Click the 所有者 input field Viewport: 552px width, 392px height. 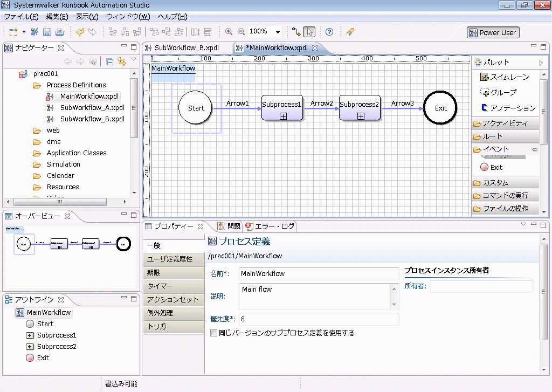click(x=481, y=286)
